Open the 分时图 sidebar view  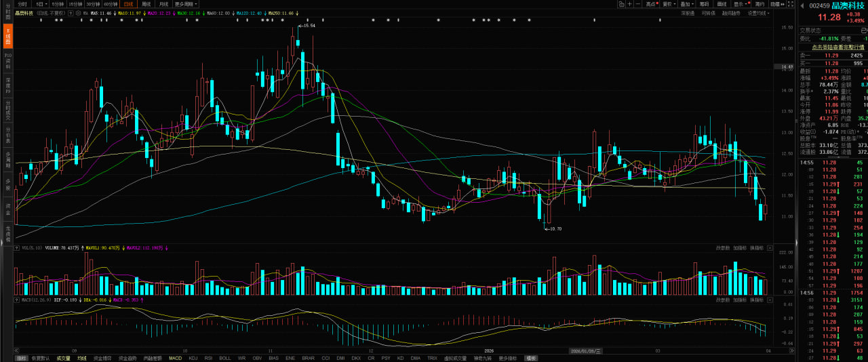(8, 12)
